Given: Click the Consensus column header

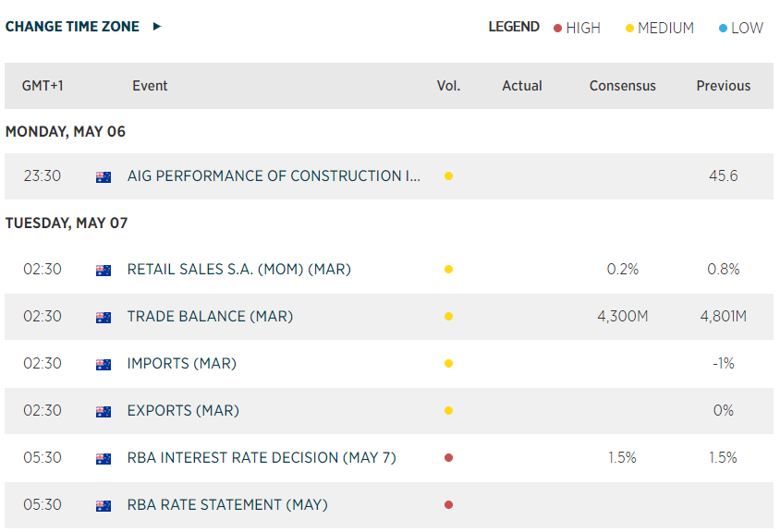Looking at the screenshot, I should (x=622, y=86).
